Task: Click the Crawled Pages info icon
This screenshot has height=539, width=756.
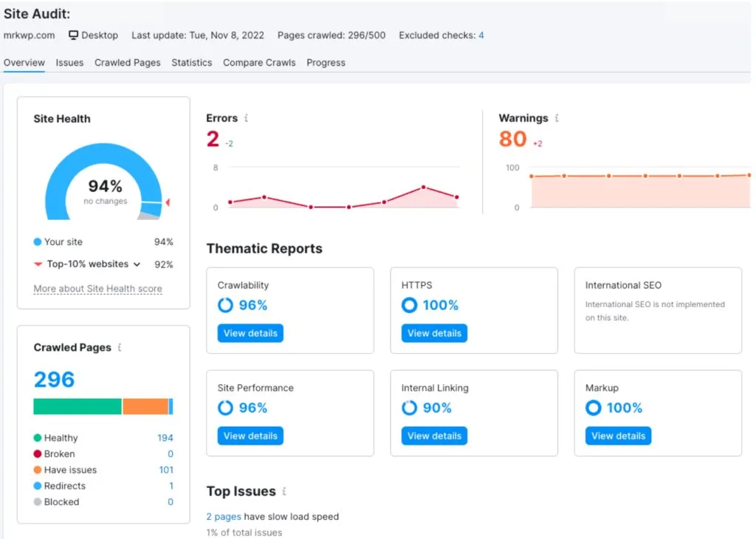Action: (x=120, y=347)
